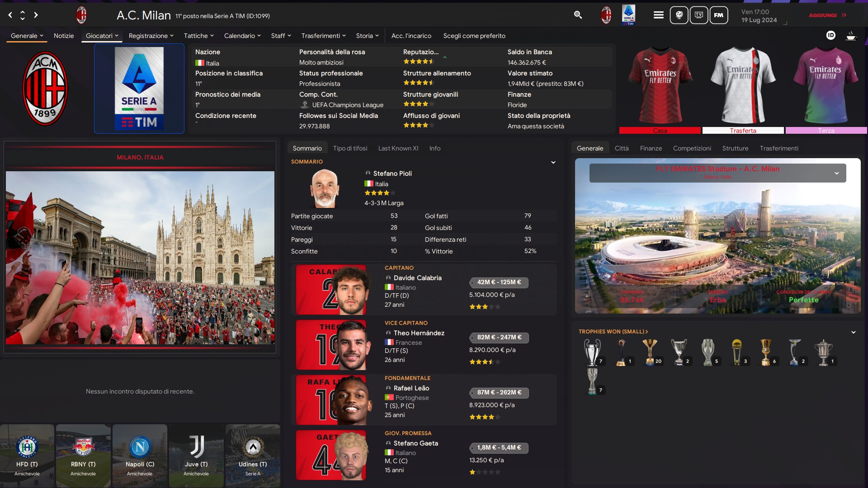The height and width of the screenshot is (488, 868).
Task: Expand the stadium selector dropdown
Action: click(x=836, y=173)
